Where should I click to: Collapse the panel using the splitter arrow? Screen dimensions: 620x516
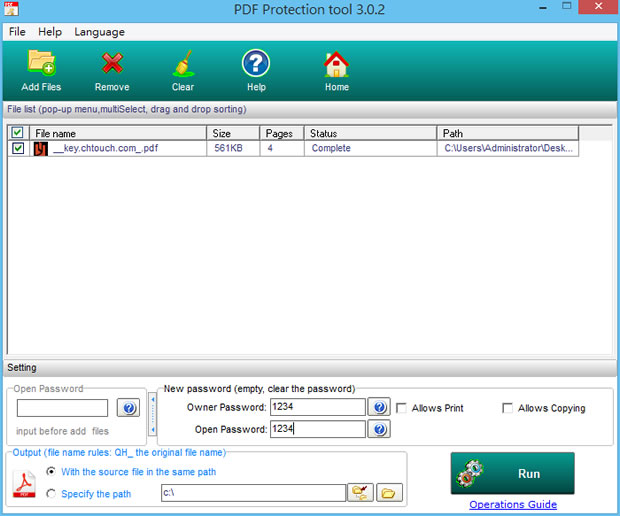tap(153, 414)
